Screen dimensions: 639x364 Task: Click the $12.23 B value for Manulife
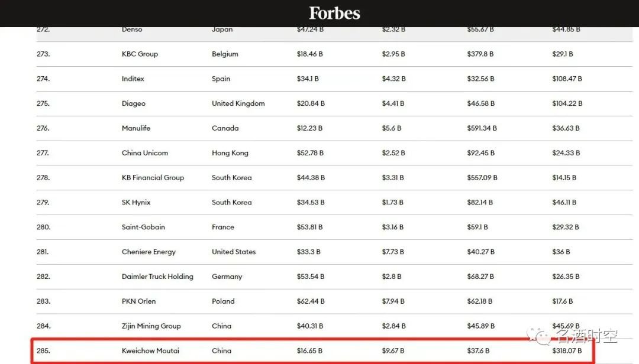point(309,128)
